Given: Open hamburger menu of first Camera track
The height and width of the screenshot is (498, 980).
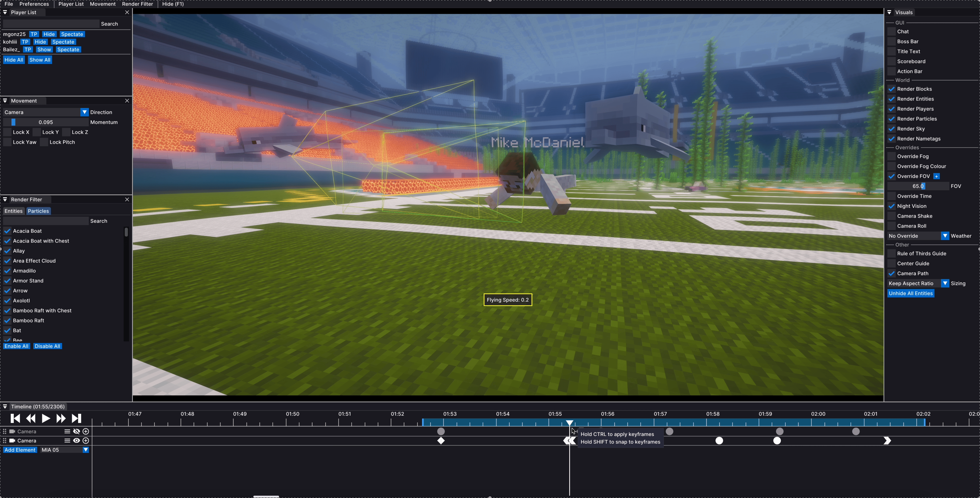Looking at the screenshot, I should [67, 432].
